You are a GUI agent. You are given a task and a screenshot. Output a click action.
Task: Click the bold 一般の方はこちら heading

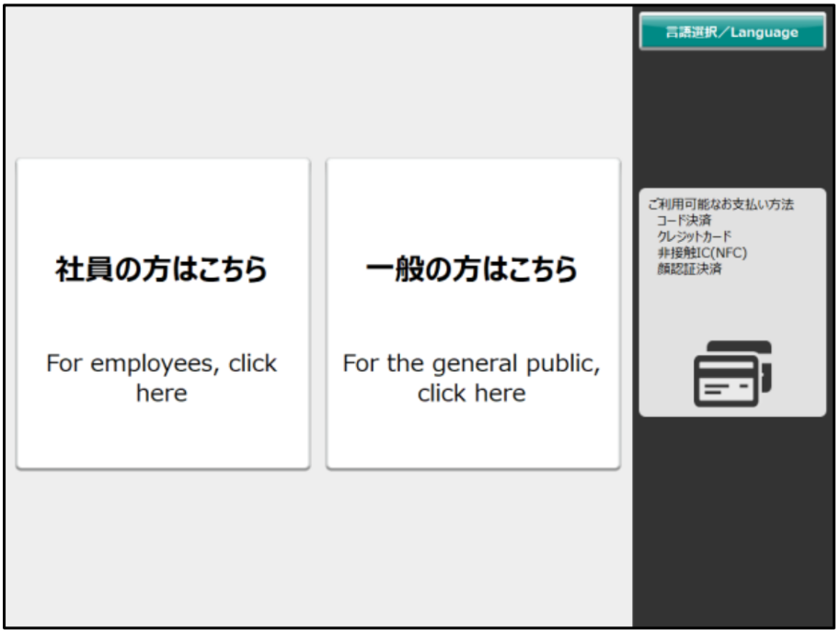(471, 269)
